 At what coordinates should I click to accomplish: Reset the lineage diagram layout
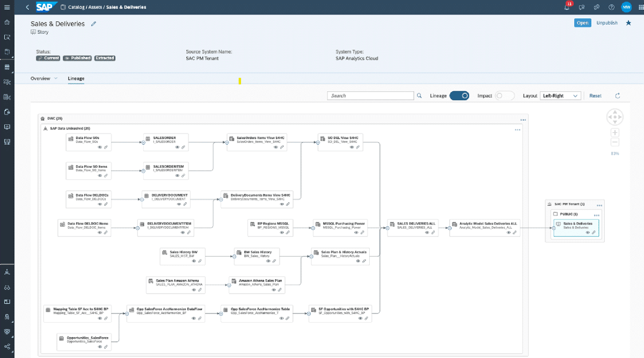[x=595, y=95]
